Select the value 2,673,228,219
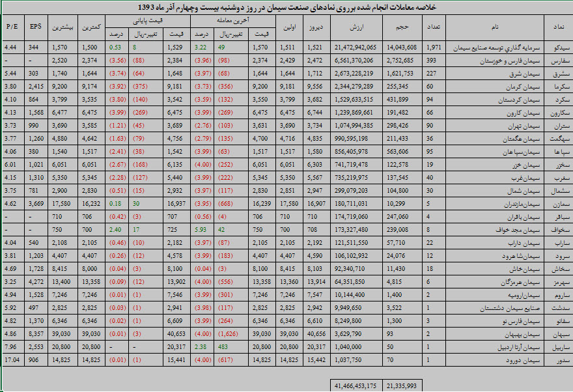 point(354,74)
